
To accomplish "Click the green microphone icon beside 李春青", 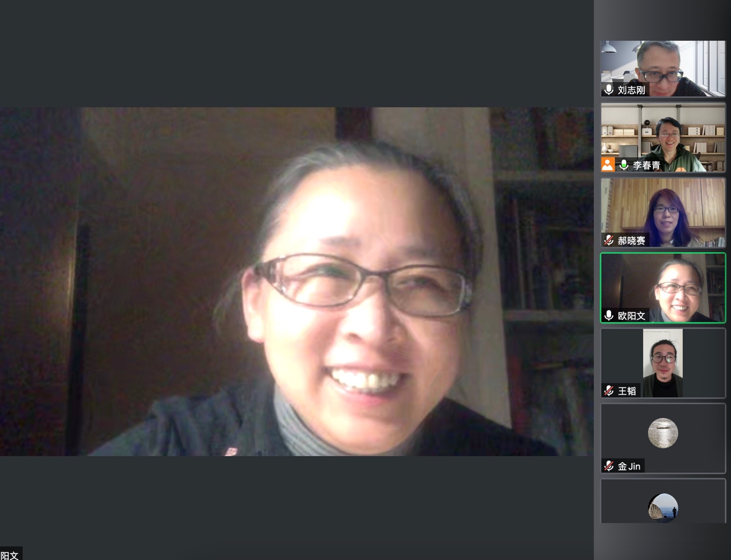I will tap(624, 165).
